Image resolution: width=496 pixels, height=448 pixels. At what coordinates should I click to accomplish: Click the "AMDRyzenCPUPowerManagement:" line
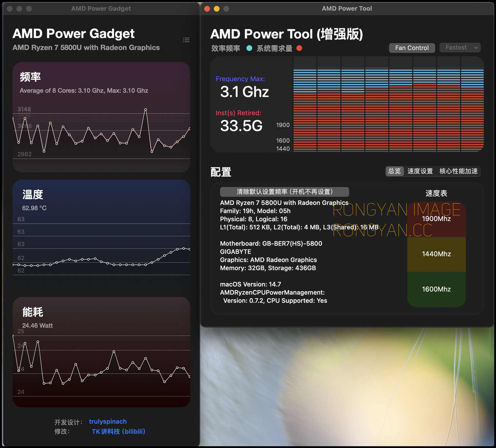(272, 293)
